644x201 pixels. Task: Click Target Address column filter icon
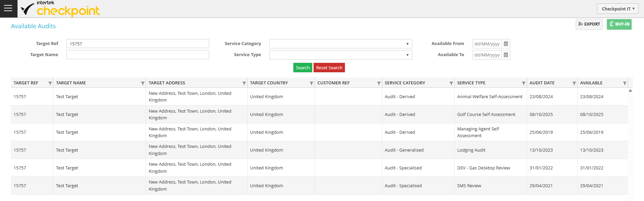244,83
